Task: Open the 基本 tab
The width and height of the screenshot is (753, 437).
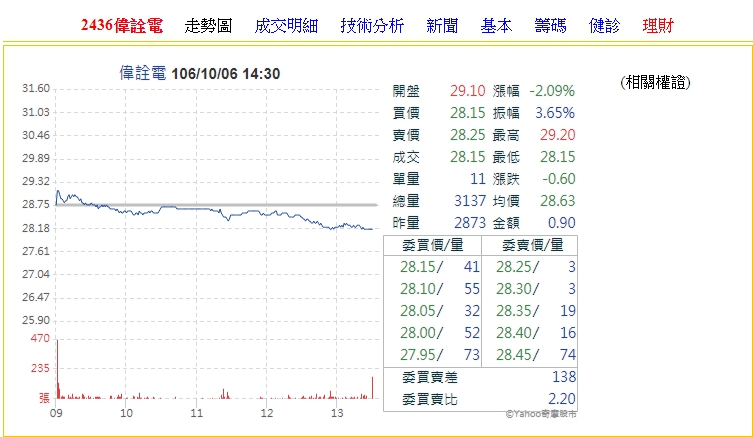Action: [x=496, y=25]
